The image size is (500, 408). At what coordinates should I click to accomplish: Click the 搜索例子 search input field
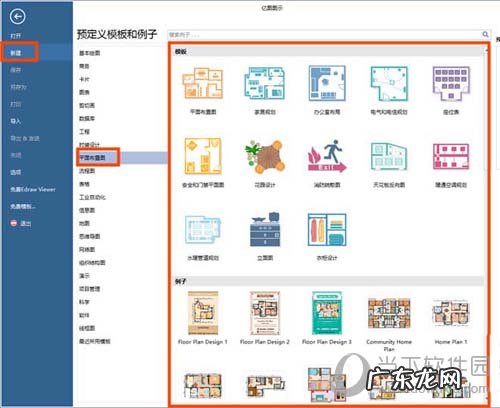pos(325,35)
